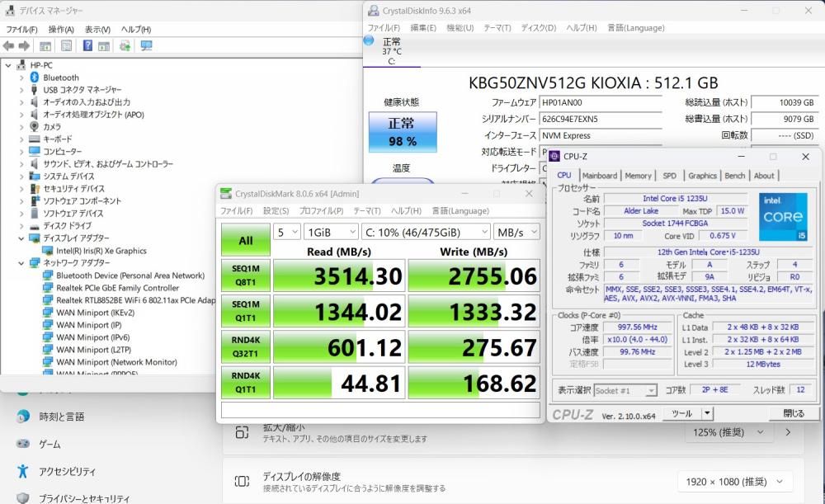825x504 pixels.
Task: Open the 1GiB test size dropdown
Action: tap(332, 232)
